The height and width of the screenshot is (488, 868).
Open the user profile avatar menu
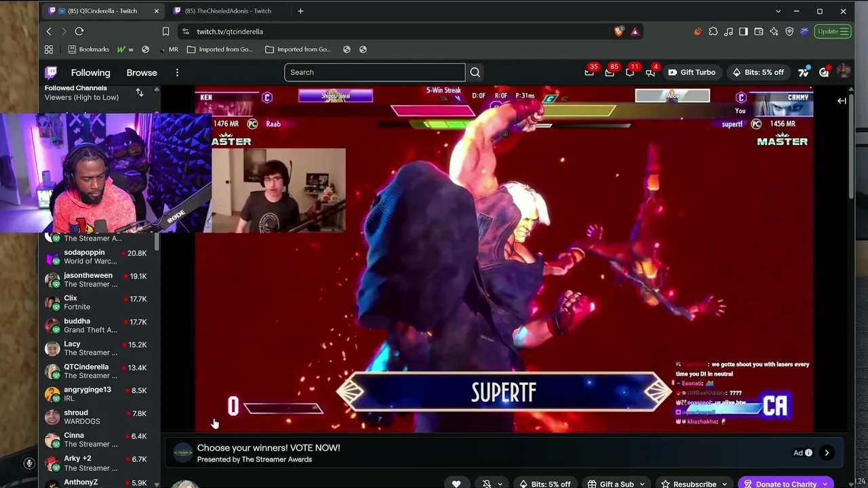(844, 72)
